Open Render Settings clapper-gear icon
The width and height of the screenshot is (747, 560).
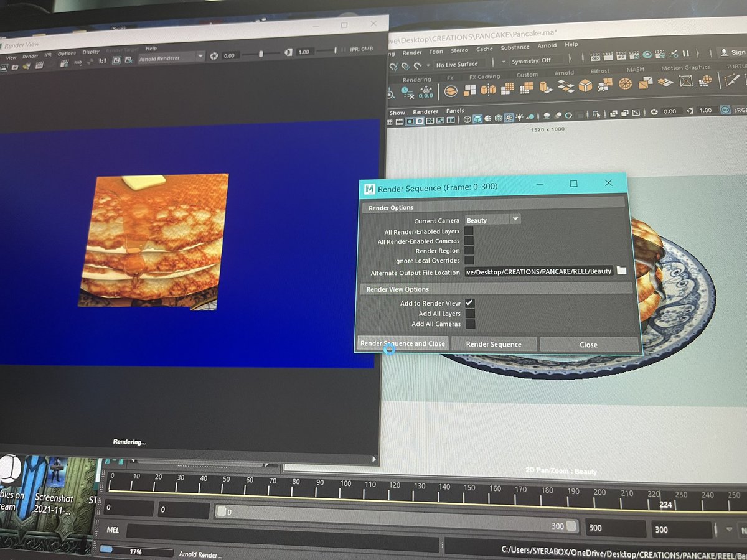click(x=634, y=54)
